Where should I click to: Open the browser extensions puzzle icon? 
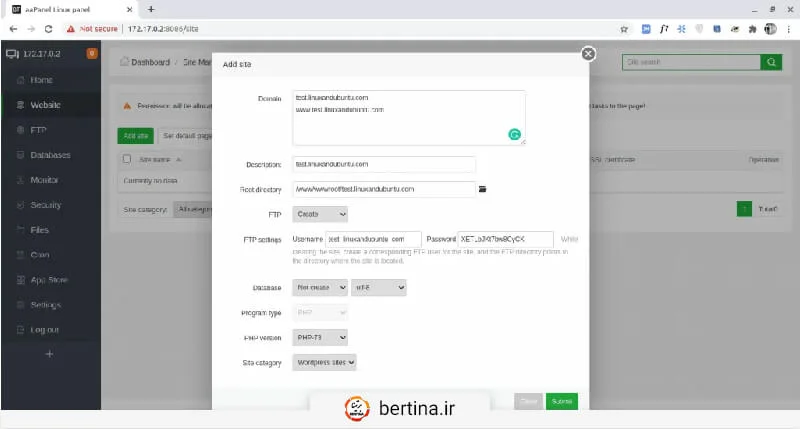pos(751,29)
